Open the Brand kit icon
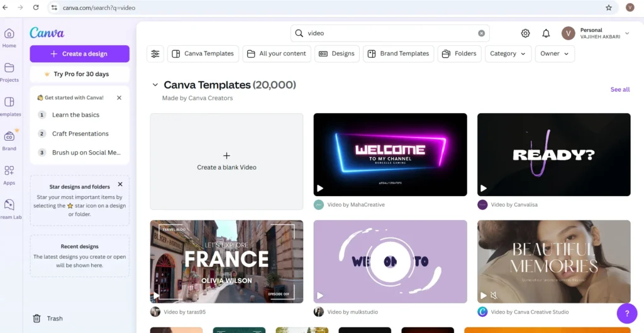This screenshot has width=644, height=333. pyautogui.click(x=9, y=136)
